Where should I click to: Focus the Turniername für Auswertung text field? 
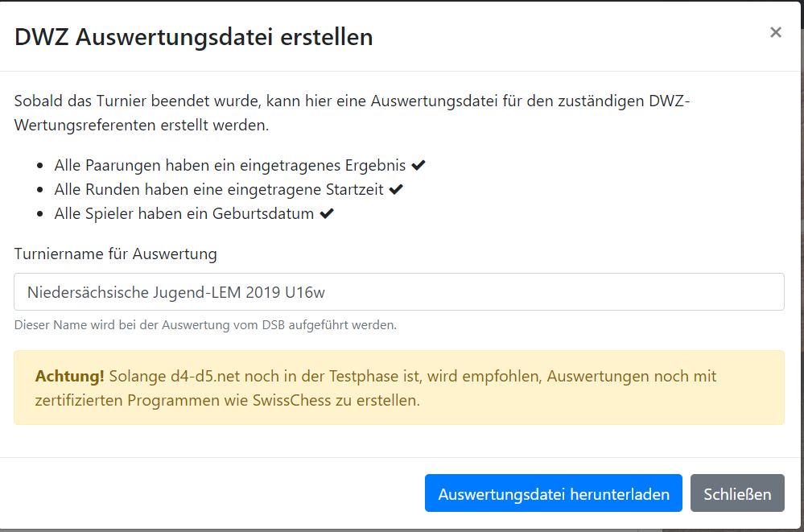[399, 292]
